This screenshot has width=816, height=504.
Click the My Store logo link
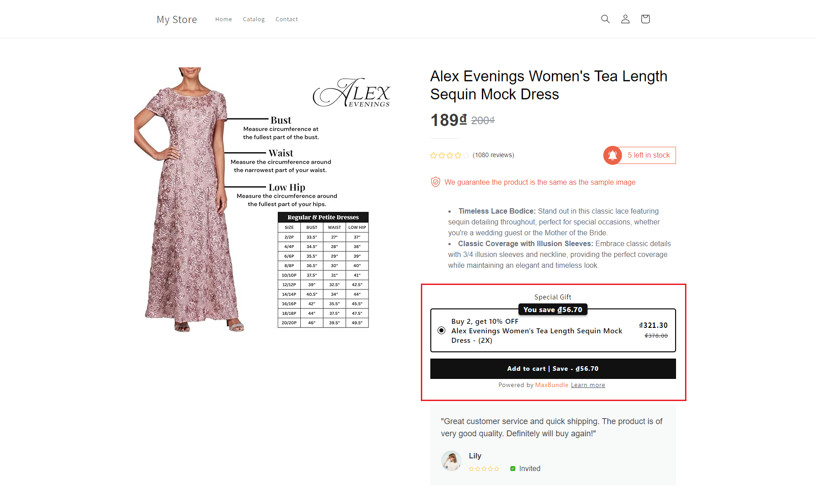tap(177, 19)
